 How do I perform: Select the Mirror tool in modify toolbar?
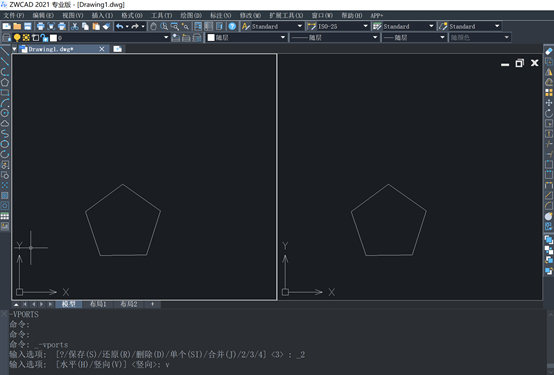(549, 72)
